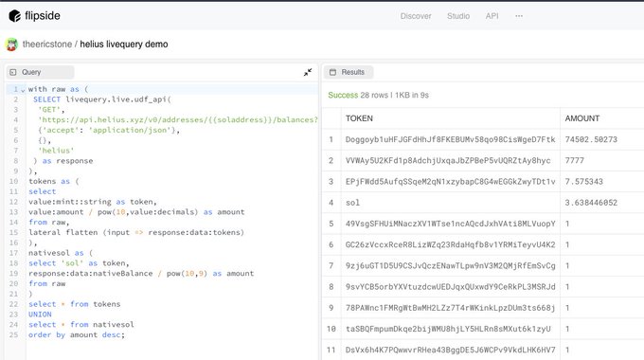Place cursor on 'order by amount desc' line
The height and width of the screenshot is (360, 644).
point(77,335)
